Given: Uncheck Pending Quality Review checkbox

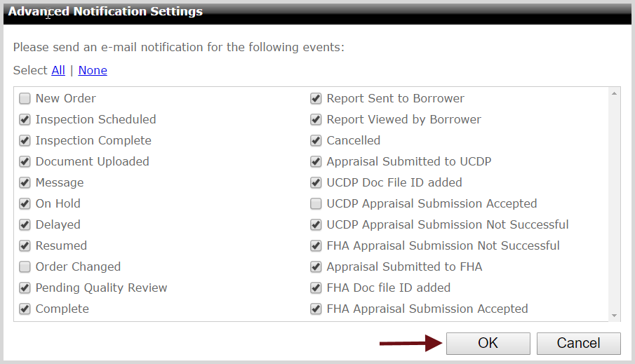Looking at the screenshot, I should tap(25, 288).
